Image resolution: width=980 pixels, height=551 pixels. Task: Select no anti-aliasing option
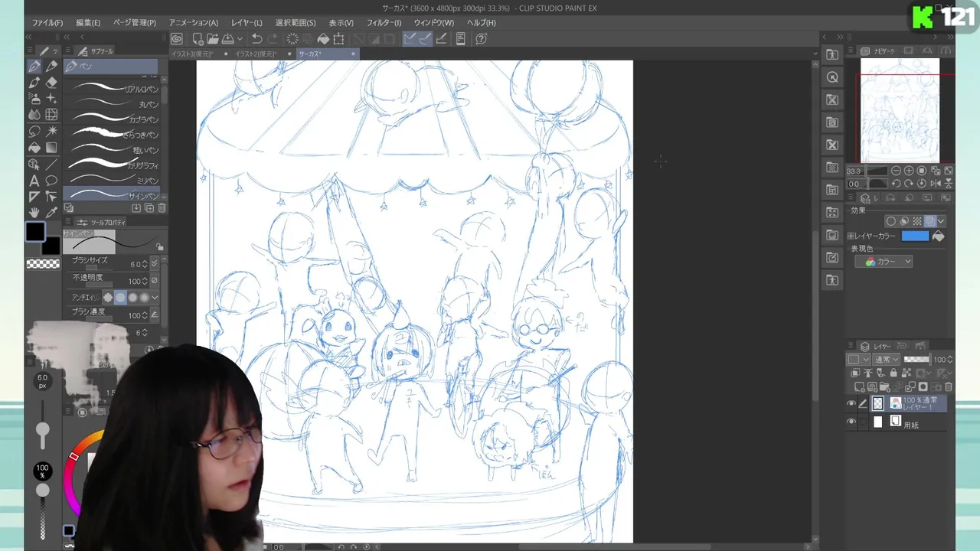tap(108, 297)
